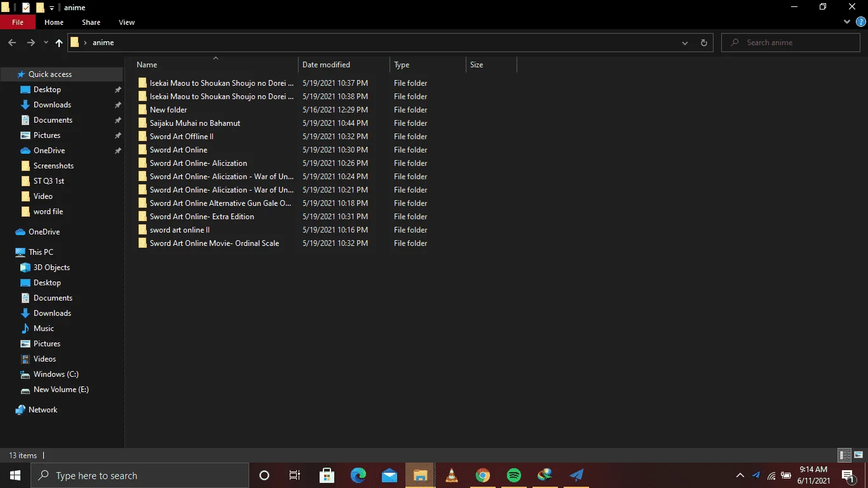This screenshot has width=868, height=488.
Task: Select the Saijaku Muhai no Bahamut folder
Action: 195,123
